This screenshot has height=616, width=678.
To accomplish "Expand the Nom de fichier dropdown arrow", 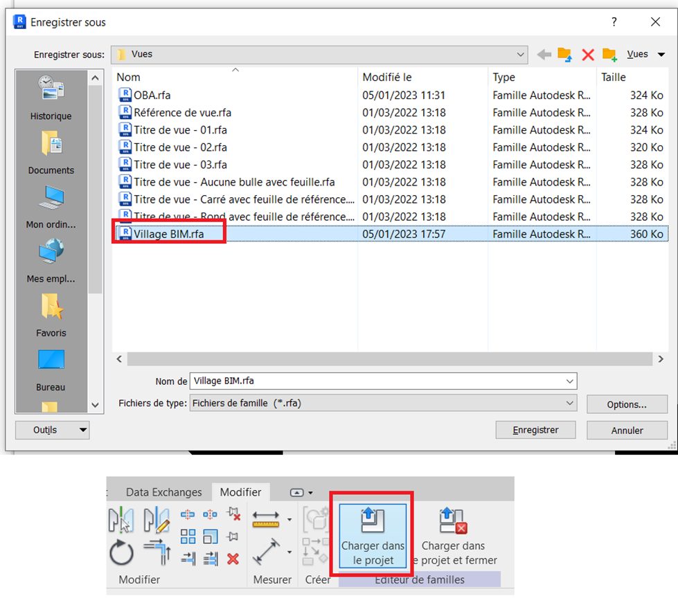I will pos(570,381).
